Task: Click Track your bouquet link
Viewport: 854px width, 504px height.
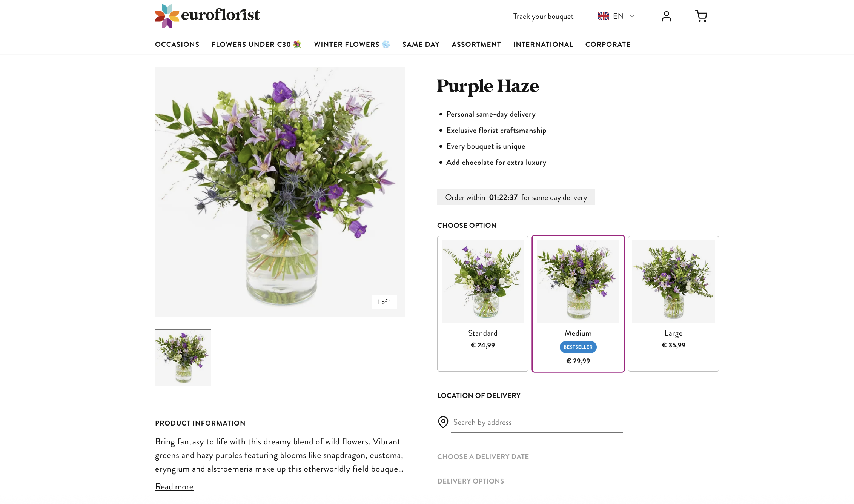Action: 543,17
